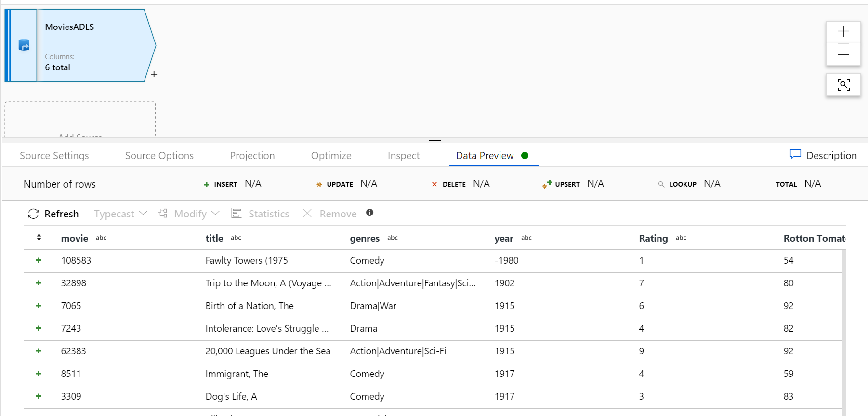This screenshot has width=868, height=416.
Task: Click the Statistics chart icon
Action: (x=236, y=213)
